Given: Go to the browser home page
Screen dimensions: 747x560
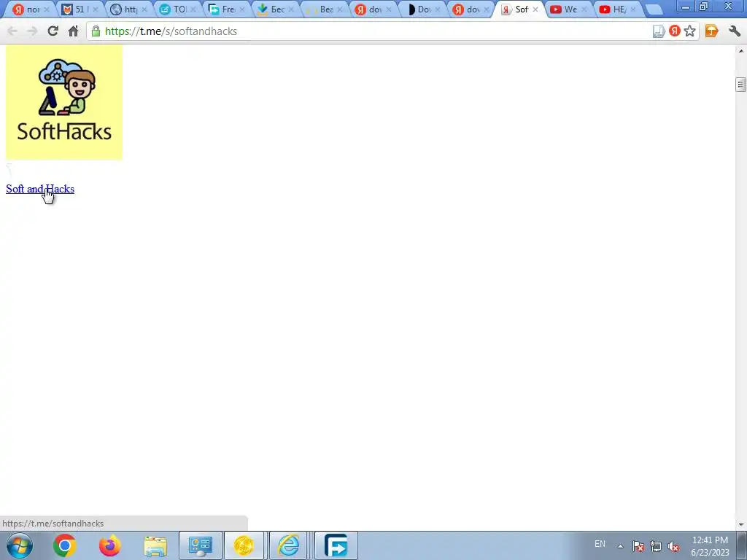Looking at the screenshot, I should coord(73,31).
